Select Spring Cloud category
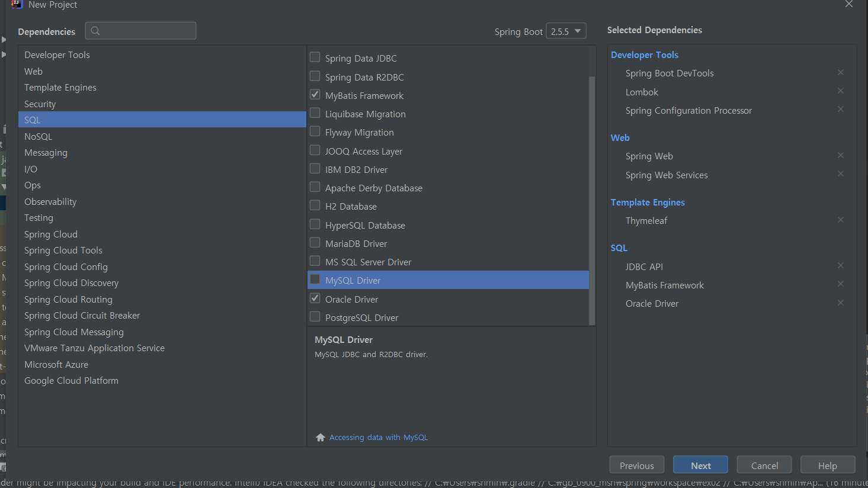 pos(162,234)
